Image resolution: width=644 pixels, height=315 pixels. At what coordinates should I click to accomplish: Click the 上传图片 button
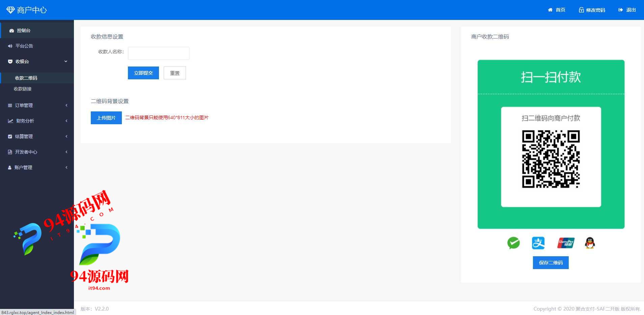tap(106, 118)
